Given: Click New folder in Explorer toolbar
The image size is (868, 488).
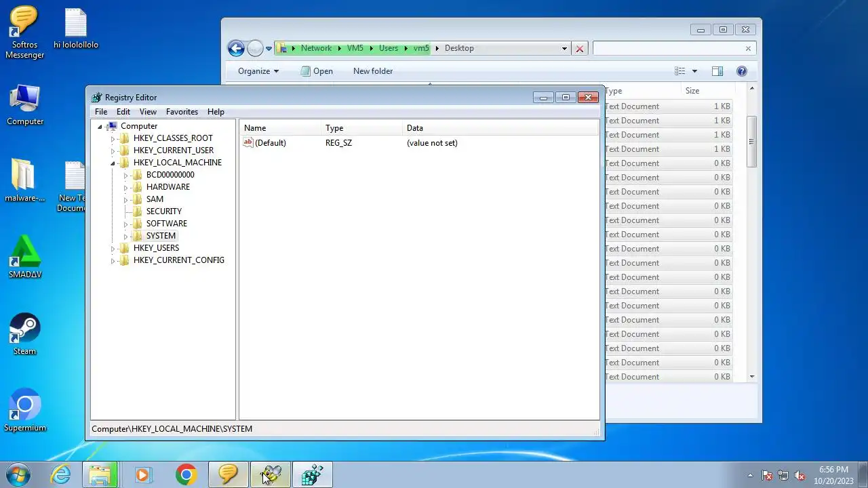Looking at the screenshot, I should pos(373,71).
